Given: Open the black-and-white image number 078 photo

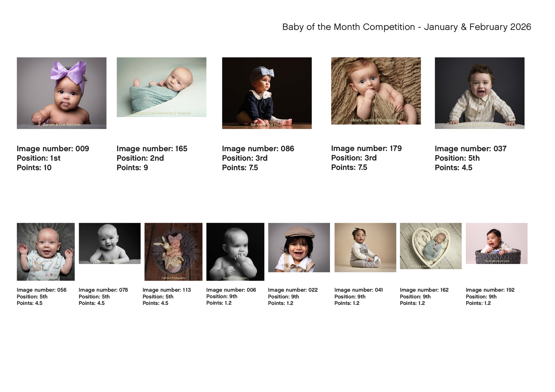Looking at the screenshot, I should click(x=110, y=243).
